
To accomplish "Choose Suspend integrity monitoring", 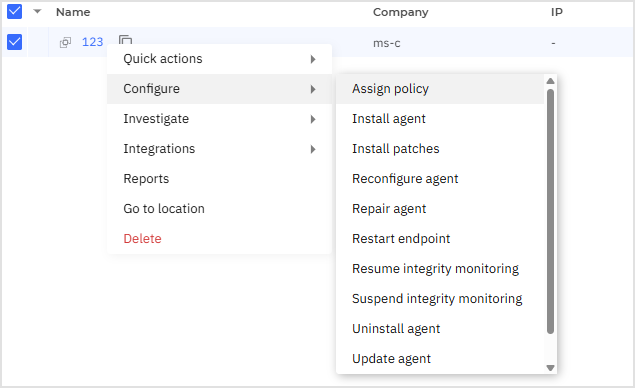I will [x=440, y=299].
